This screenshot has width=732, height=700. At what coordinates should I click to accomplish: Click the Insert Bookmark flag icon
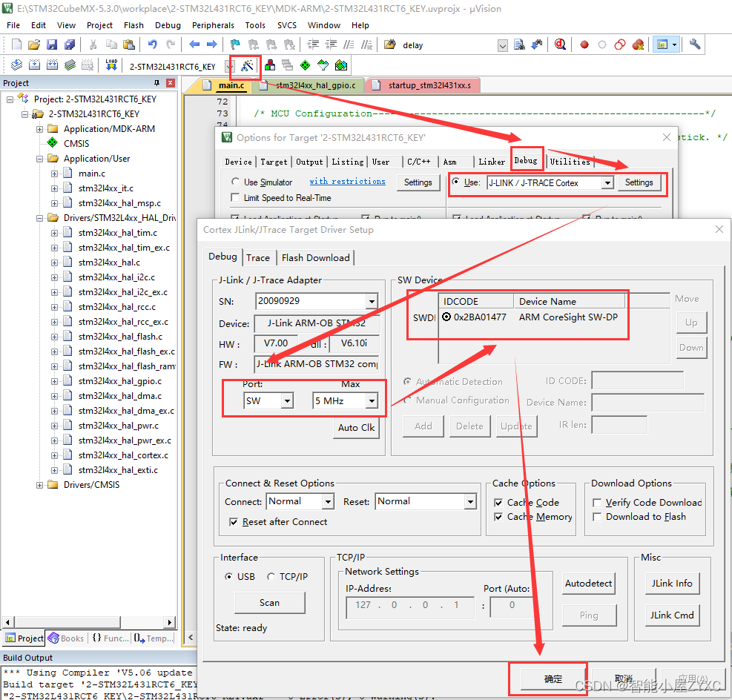click(235, 44)
